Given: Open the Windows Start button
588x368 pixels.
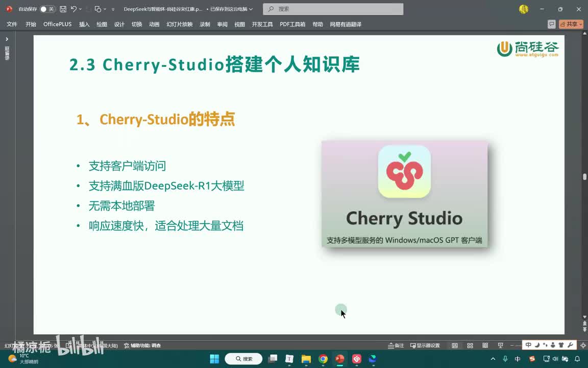Looking at the screenshot, I should click(x=214, y=359).
